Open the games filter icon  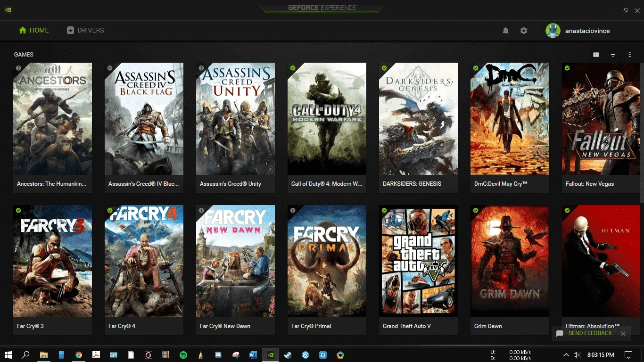[613, 55]
